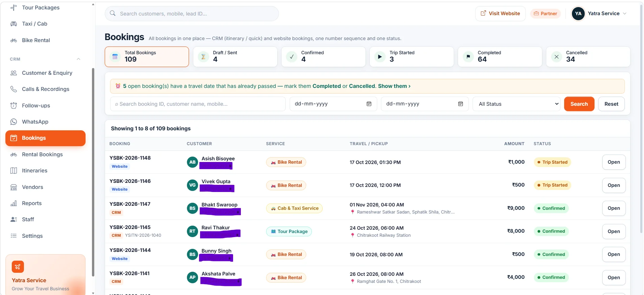
Task: Open the All Status dropdown
Action: pos(517,104)
